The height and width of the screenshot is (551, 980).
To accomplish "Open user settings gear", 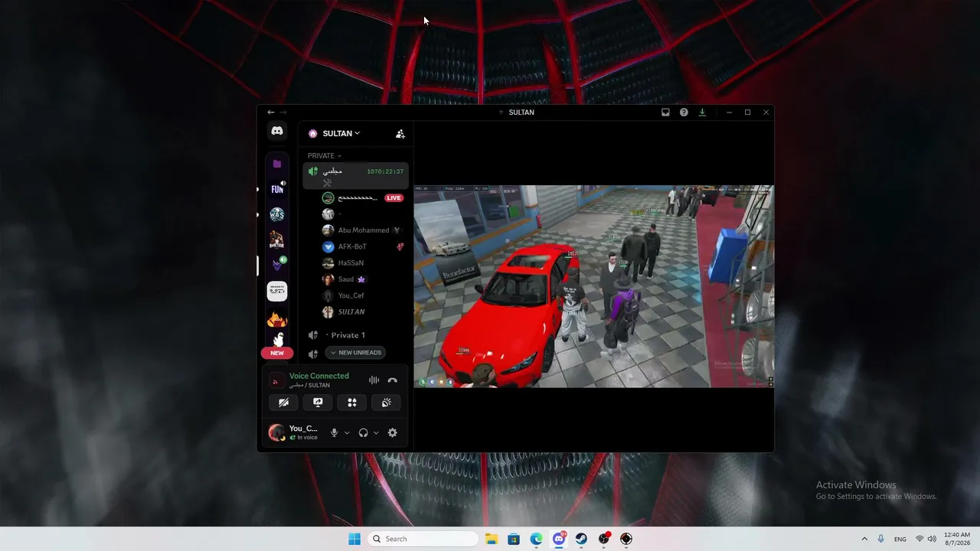I will pos(393,432).
